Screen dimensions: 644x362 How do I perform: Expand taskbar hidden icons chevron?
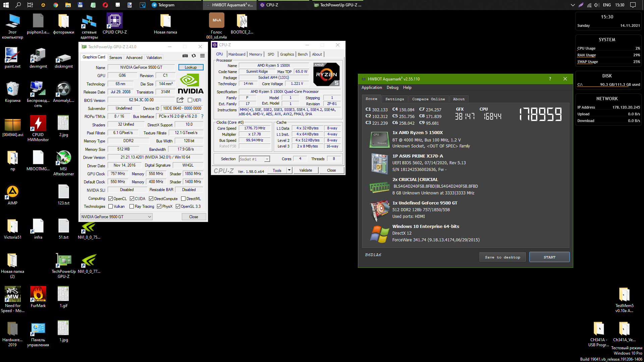tap(573, 5)
